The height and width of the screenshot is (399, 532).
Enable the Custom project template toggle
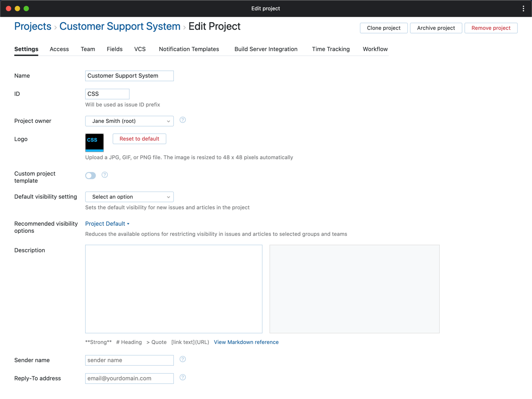90,176
